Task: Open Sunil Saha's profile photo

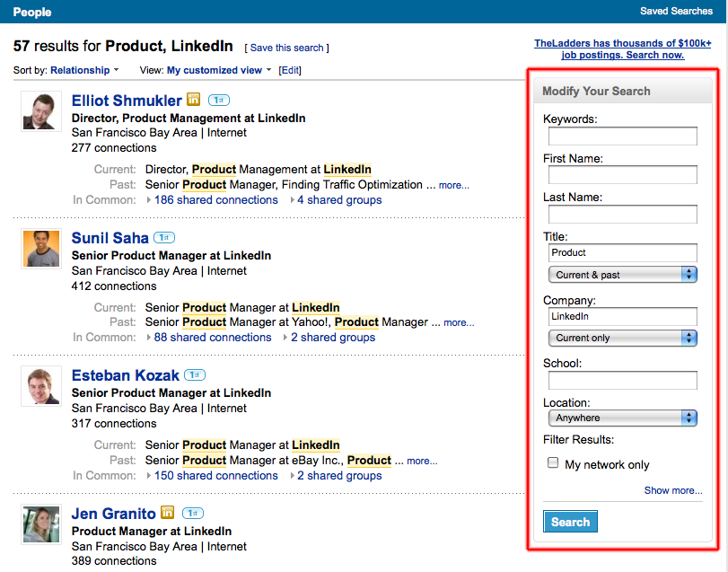Action: pos(40,249)
